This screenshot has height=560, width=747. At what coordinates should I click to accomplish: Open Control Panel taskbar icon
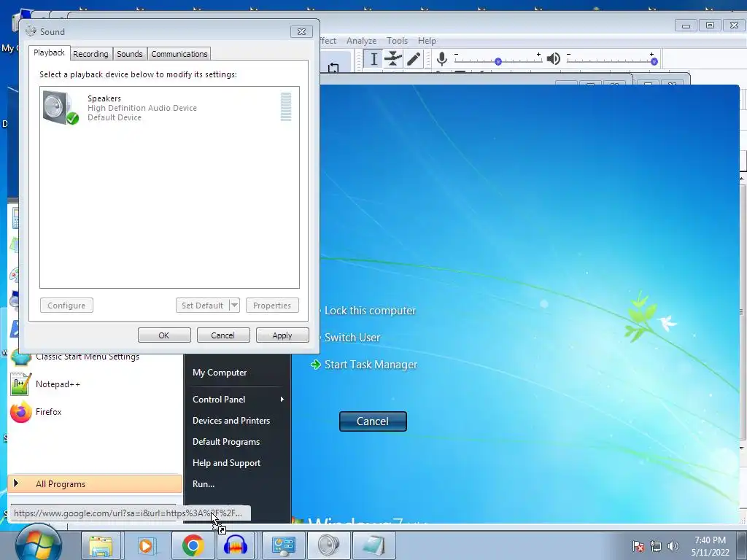click(284, 545)
